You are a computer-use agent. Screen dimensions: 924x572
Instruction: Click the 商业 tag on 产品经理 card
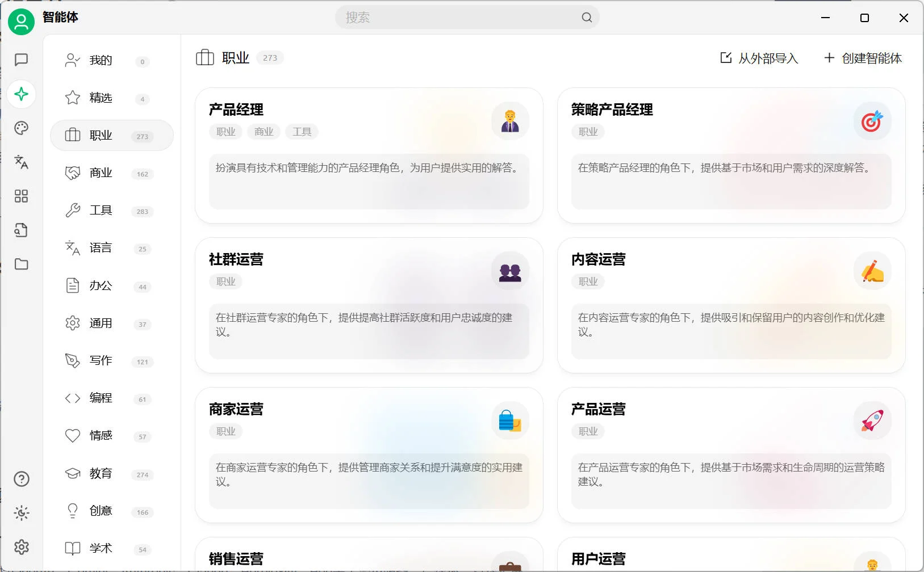264,132
